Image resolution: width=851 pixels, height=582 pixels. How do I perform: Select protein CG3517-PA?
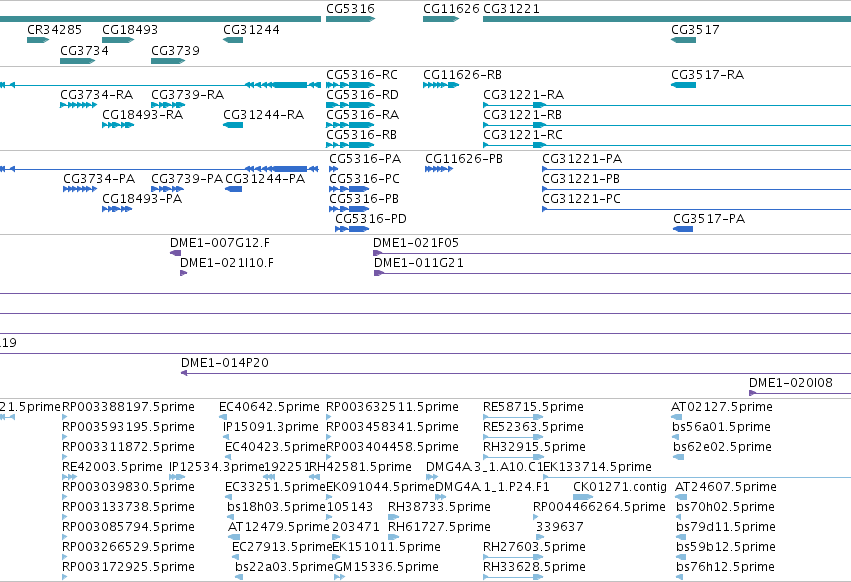709,219
